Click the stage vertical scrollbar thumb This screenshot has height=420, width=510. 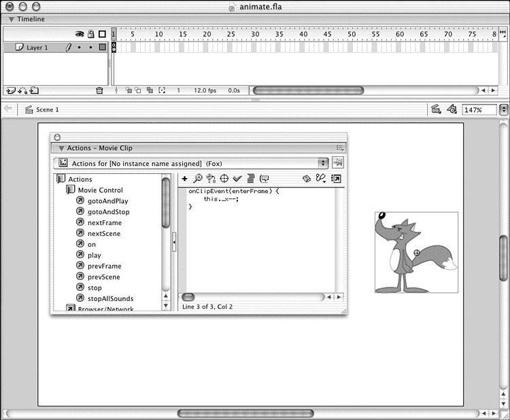503,258
